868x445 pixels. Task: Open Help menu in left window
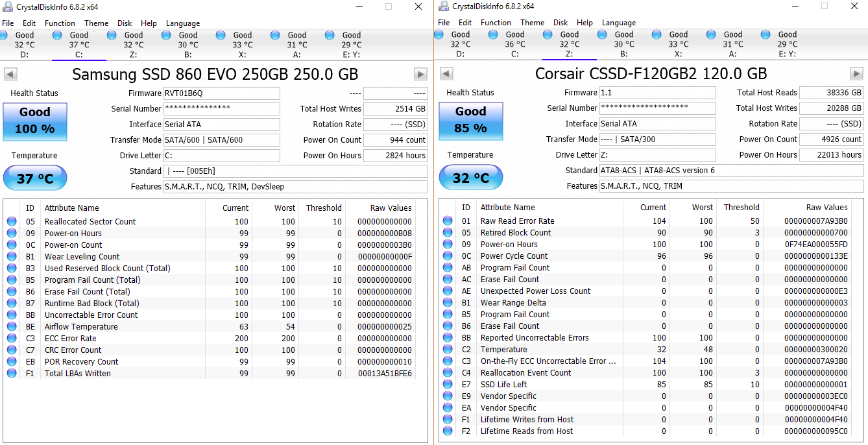click(x=149, y=23)
